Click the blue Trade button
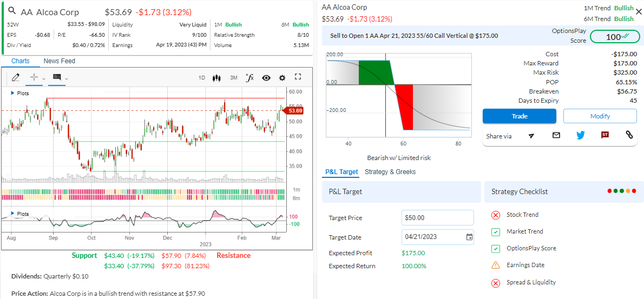Screen dimensions: 644x299 (x=519, y=116)
